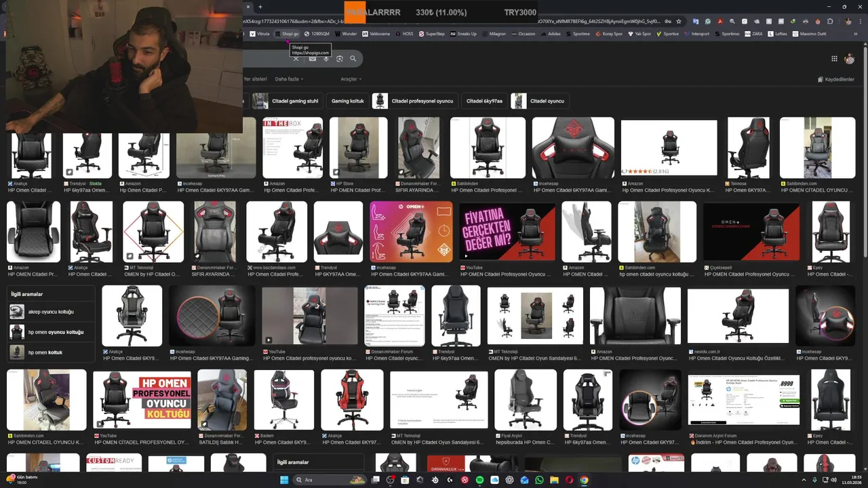Open the FIYATINA GERÇEKTEN DEĞER Mİ video thumbnail

coord(507,232)
